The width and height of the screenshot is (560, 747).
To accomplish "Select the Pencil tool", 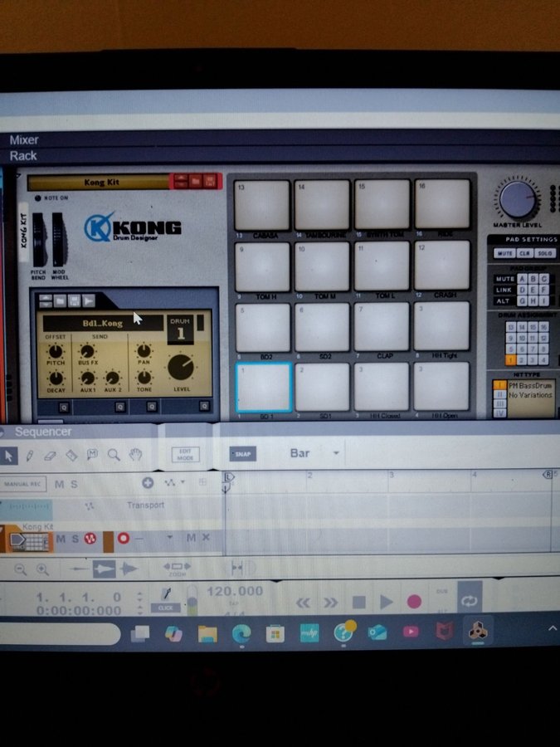I will point(30,456).
